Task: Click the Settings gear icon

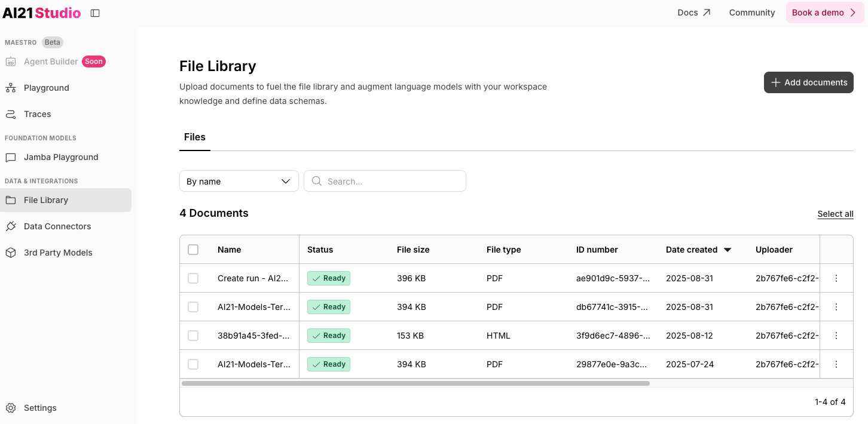Action: point(11,408)
